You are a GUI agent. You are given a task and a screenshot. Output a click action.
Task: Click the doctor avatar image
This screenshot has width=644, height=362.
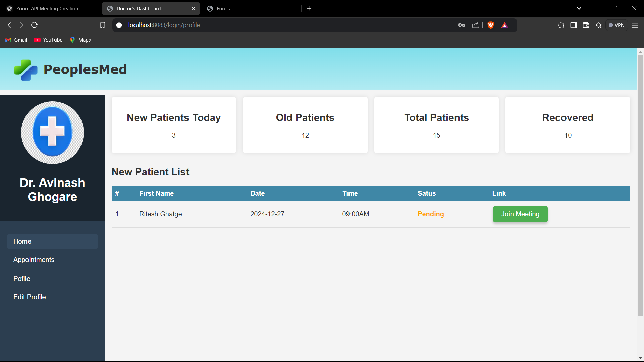tap(52, 132)
